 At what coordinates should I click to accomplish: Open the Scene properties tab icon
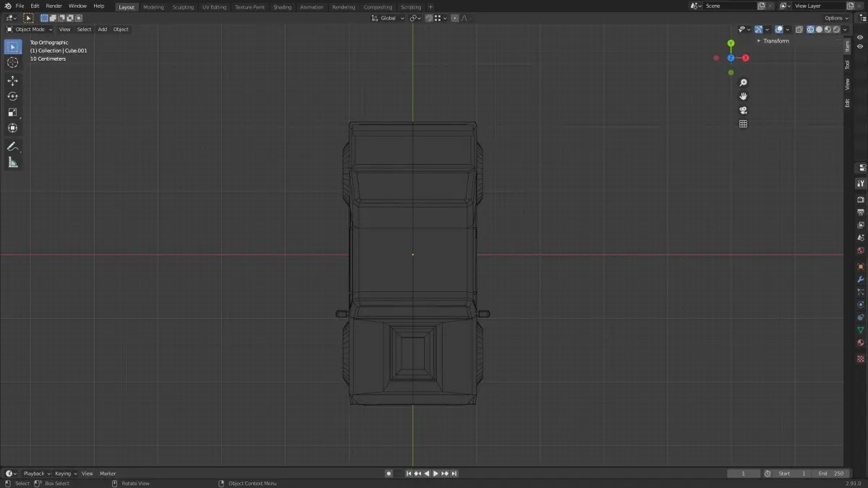[860, 238]
